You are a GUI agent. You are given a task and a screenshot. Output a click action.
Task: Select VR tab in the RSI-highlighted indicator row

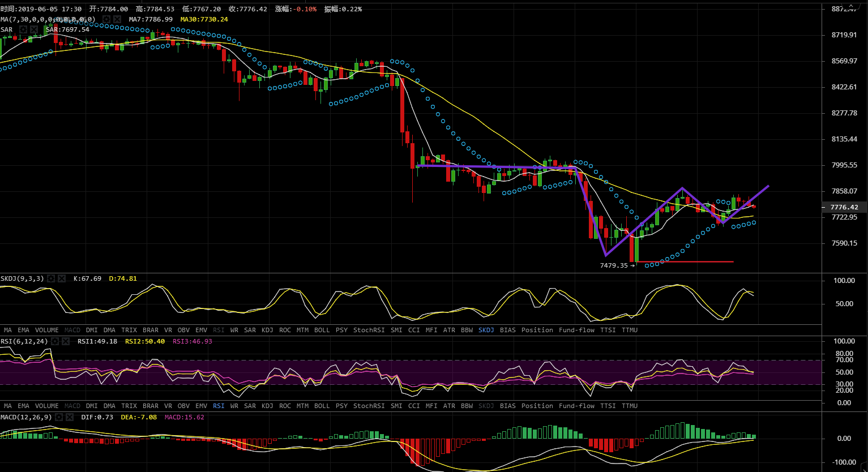coord(168,406)
